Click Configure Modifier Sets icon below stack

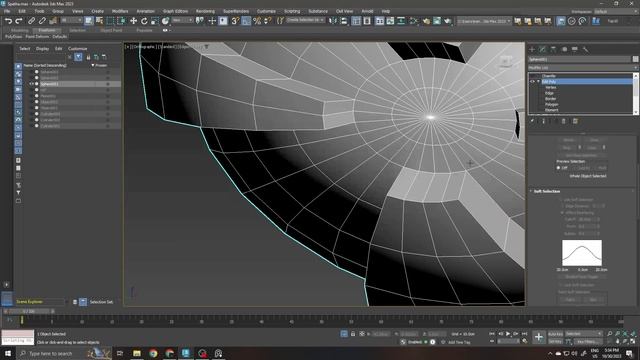[x=575, y=121]
